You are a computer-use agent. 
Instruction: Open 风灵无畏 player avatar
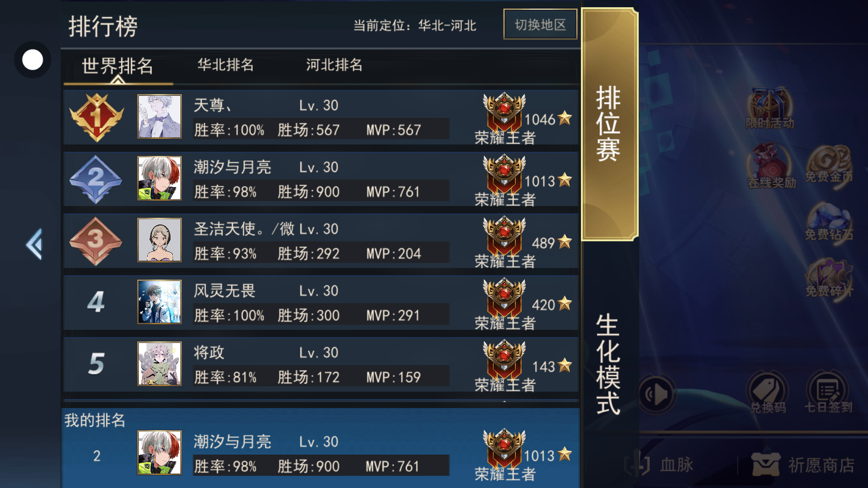pos(160,302)
